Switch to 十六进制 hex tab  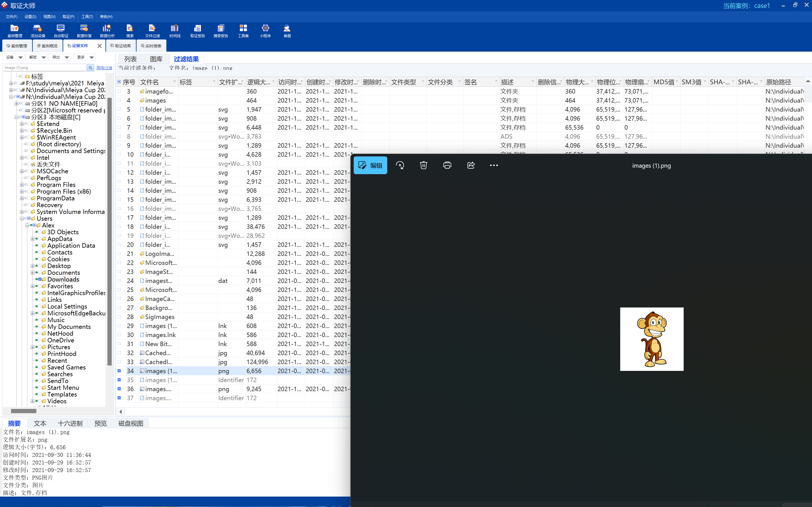tap(70, 423)
